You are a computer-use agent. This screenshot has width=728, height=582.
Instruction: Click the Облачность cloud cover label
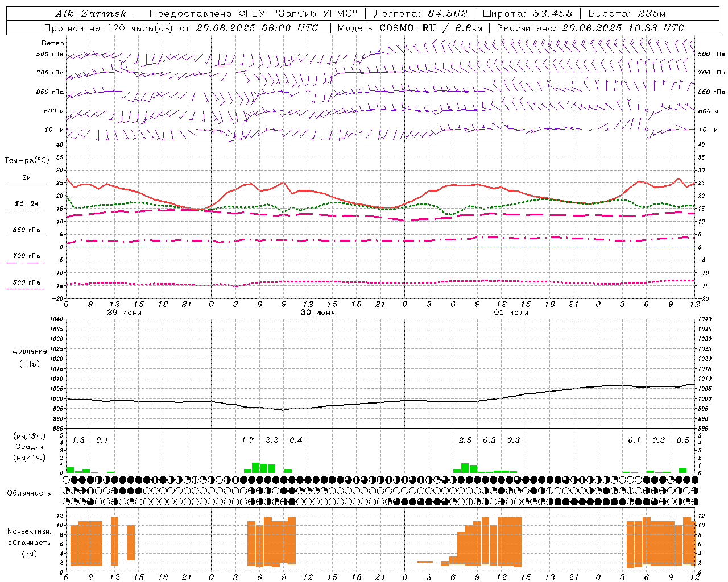(x=29, y=493)
